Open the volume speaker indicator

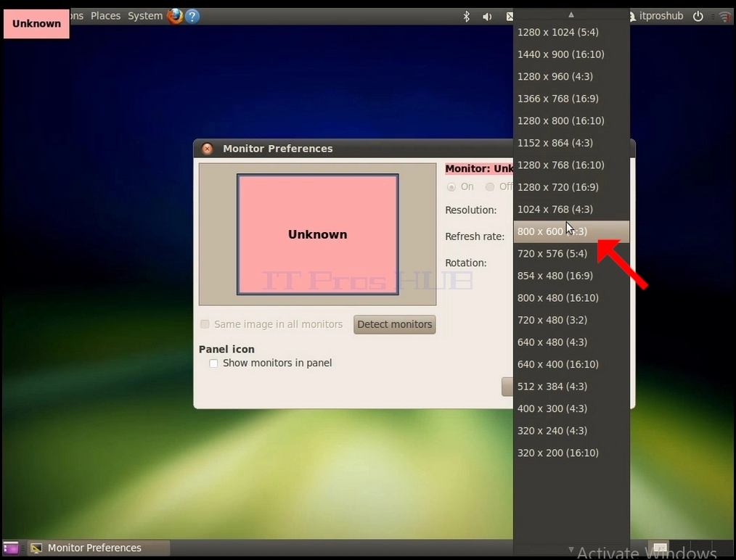point(487,17)
